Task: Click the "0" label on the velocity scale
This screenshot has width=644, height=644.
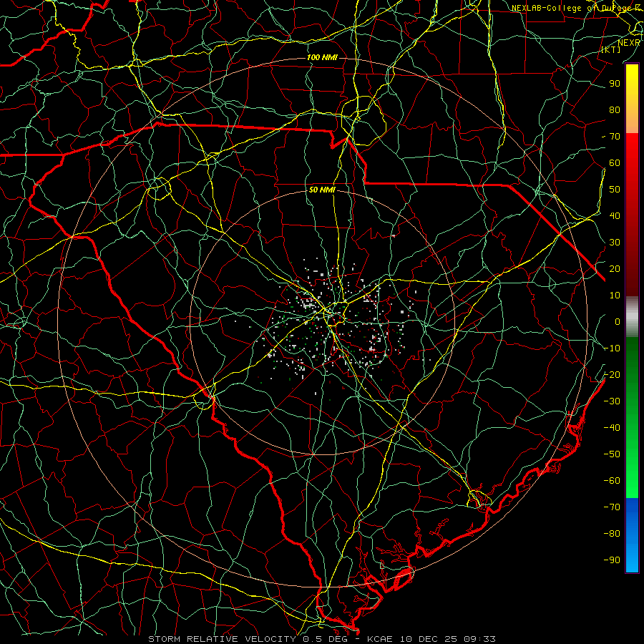Action: 618,322
